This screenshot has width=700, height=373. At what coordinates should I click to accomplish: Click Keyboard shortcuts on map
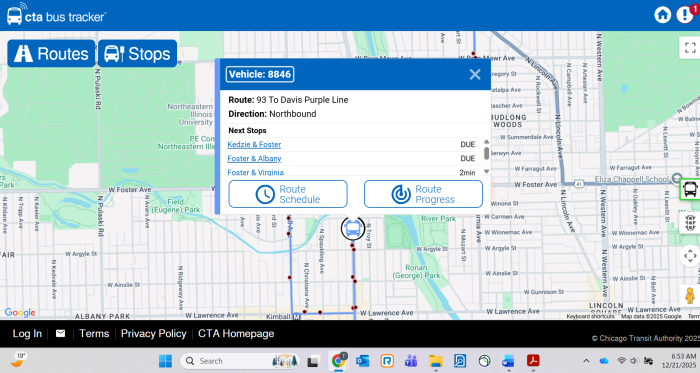591,316
